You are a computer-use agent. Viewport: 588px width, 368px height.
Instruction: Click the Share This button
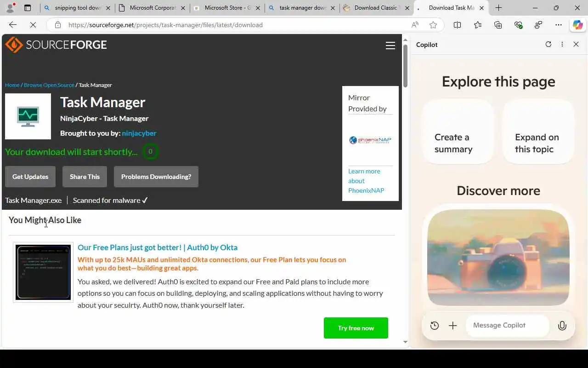point(85,177)
